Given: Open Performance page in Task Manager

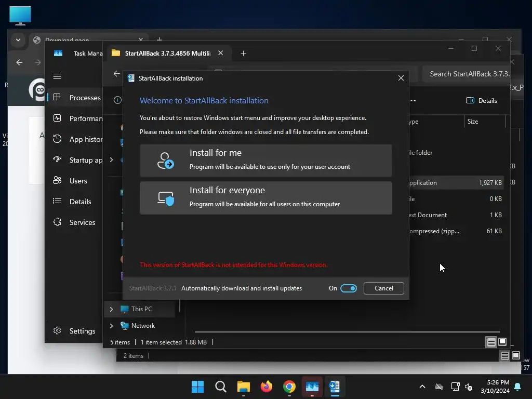Looking at the screenshot, I should coord(77,118).
